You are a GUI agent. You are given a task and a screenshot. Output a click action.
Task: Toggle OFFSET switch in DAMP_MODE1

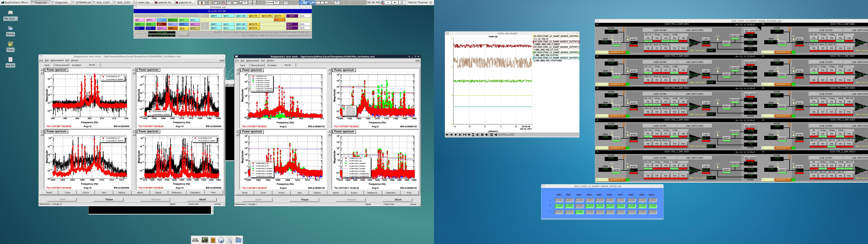(634, 39)
